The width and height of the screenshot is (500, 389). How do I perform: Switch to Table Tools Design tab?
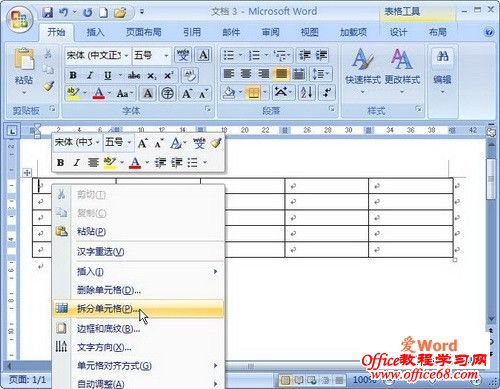(398, 32)
